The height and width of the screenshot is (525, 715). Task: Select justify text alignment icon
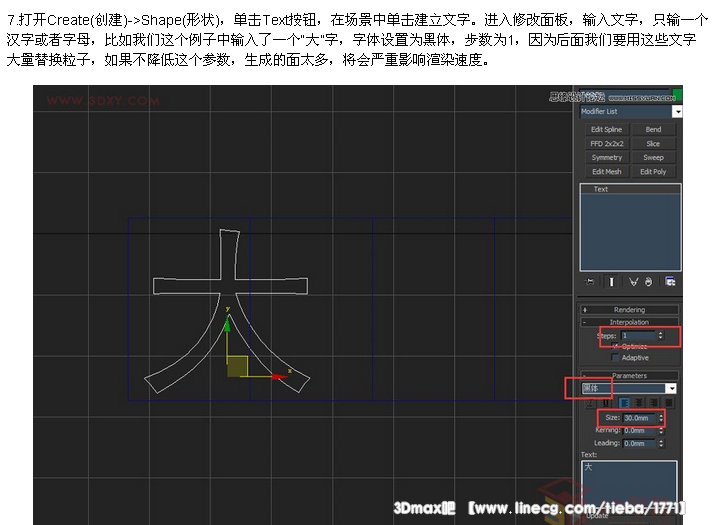[x=669, y=403]
